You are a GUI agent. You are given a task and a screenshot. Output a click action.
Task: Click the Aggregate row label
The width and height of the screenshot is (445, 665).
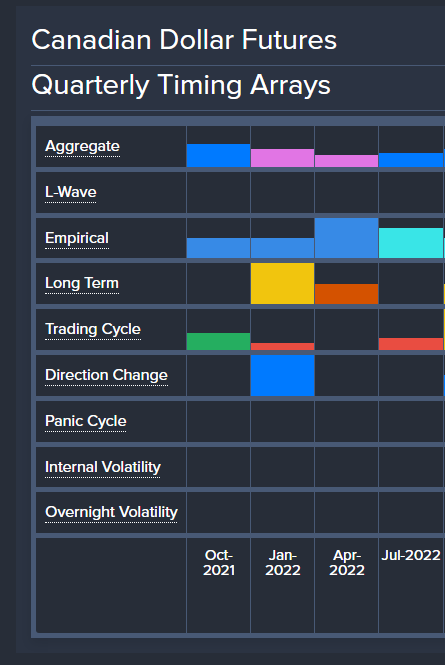[82, 146]
